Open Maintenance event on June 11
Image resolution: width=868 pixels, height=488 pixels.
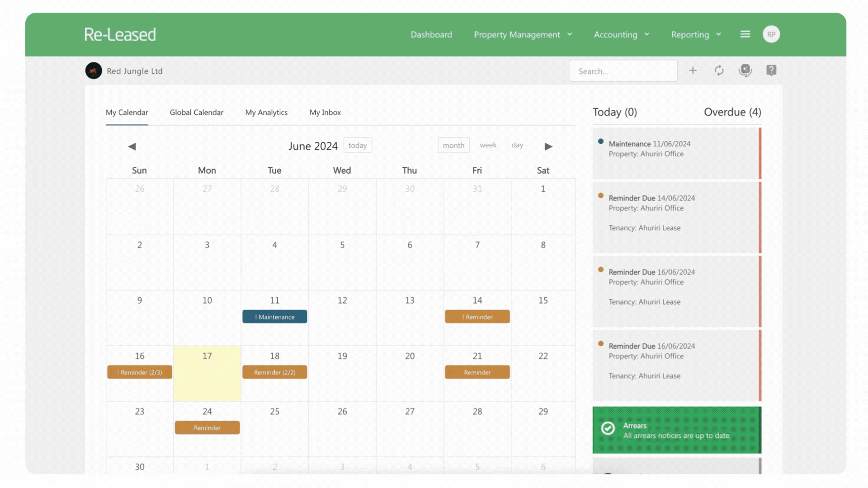tap(275, 317)
